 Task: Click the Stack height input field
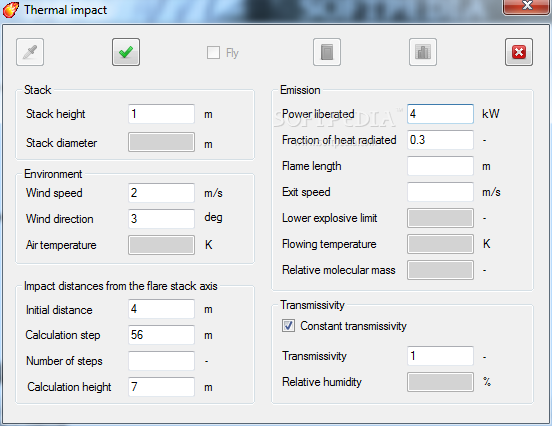[162, 114]
